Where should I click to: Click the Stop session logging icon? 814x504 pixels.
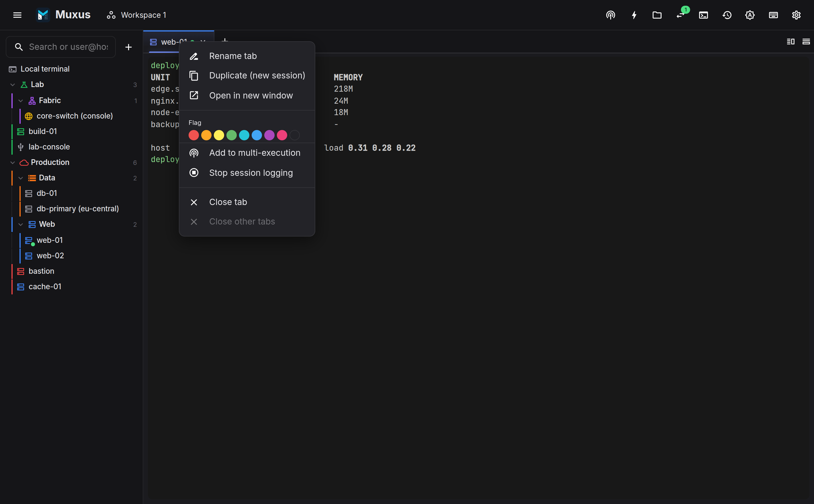[x=194, y=173]
